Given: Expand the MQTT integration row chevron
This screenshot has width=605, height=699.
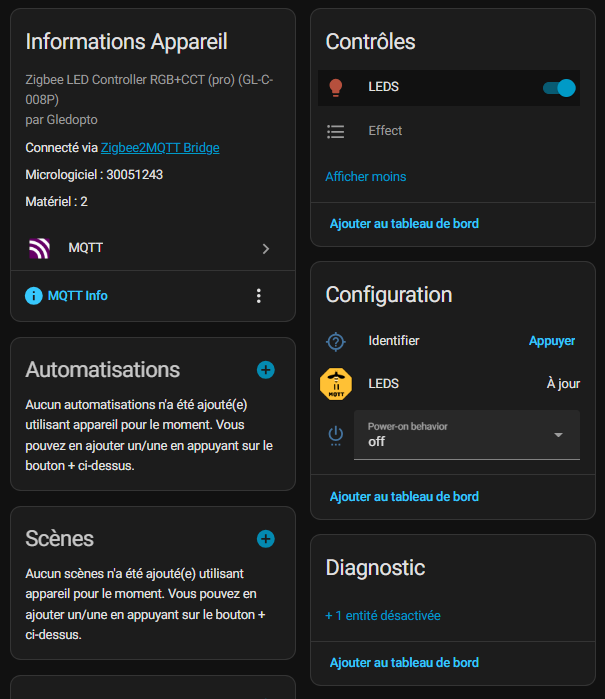Looking at the screenshot, I should coord(266,249).
